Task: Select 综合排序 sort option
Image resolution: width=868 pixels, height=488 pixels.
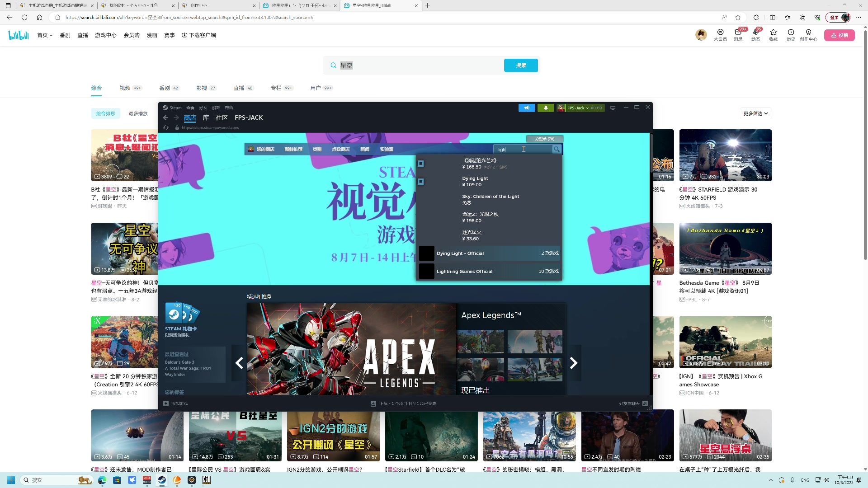Action: click(106, 113)
